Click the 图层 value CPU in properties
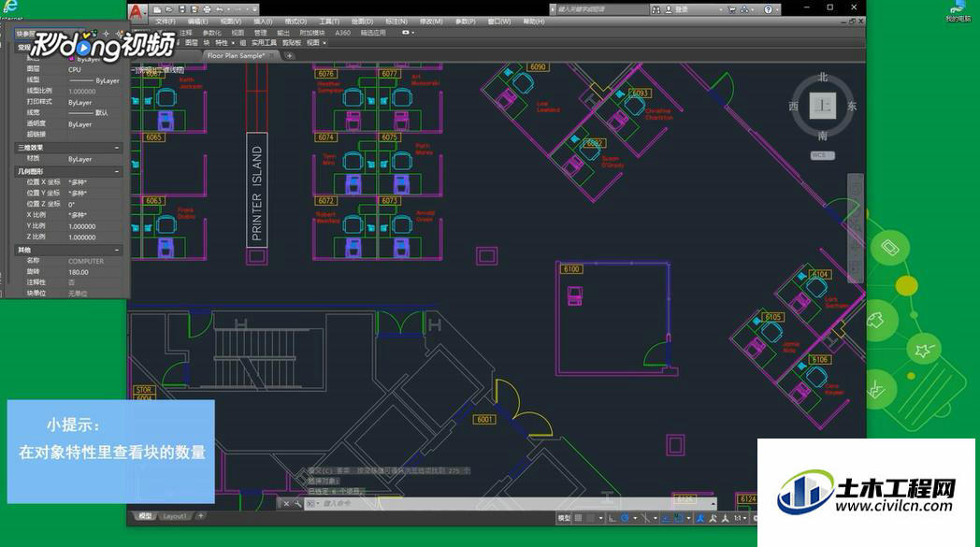 tap(75, 70)
